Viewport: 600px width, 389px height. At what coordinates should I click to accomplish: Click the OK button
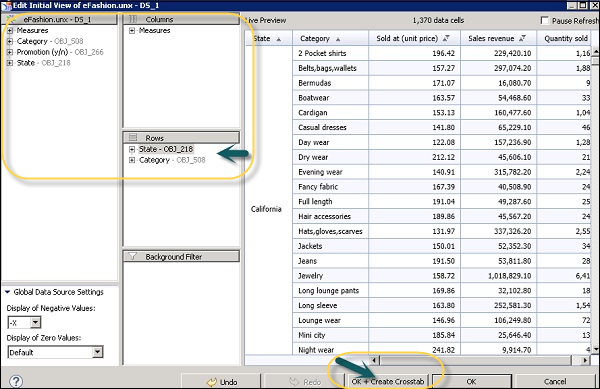[471, 382]
